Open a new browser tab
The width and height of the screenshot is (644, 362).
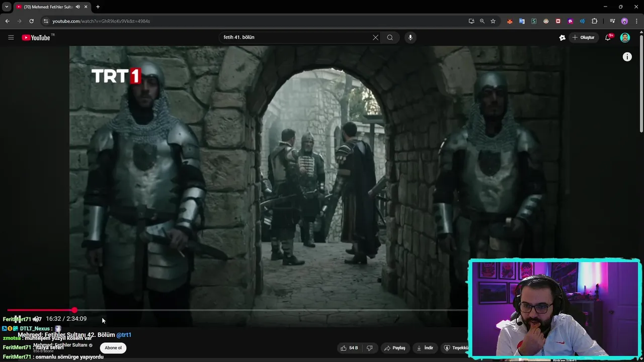pos(98,7)
